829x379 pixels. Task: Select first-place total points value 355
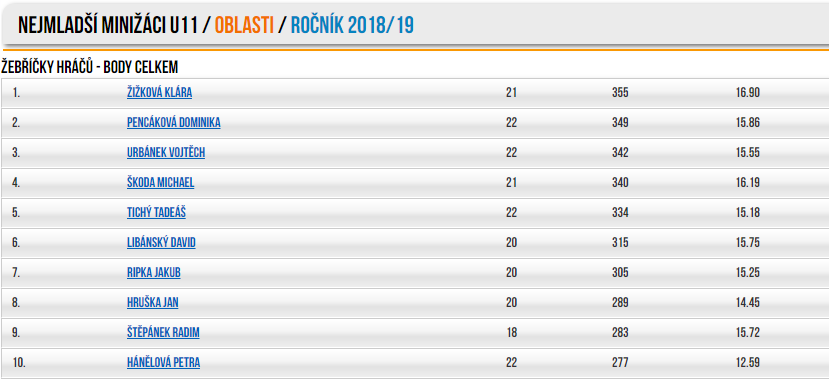point(620,93)
